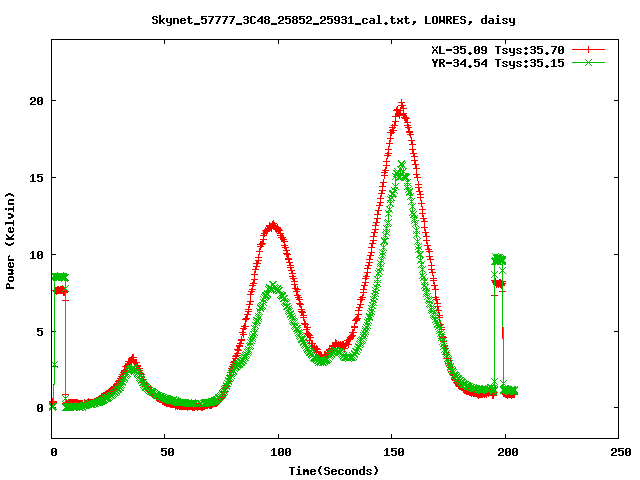Click the y-axis tick label 5

40,331
